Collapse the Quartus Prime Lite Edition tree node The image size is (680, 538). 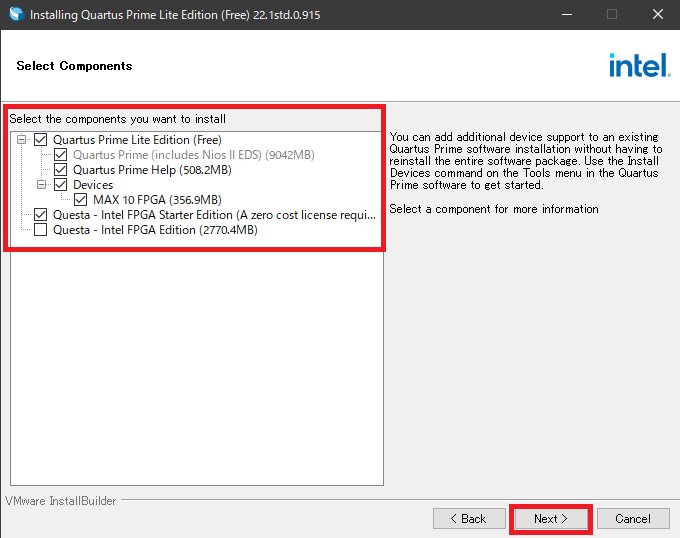coord(22,140)
